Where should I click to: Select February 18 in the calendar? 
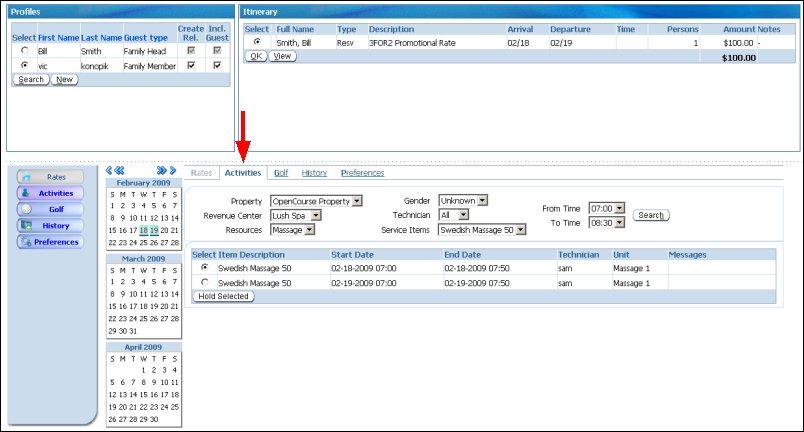(x=145, y=230)
